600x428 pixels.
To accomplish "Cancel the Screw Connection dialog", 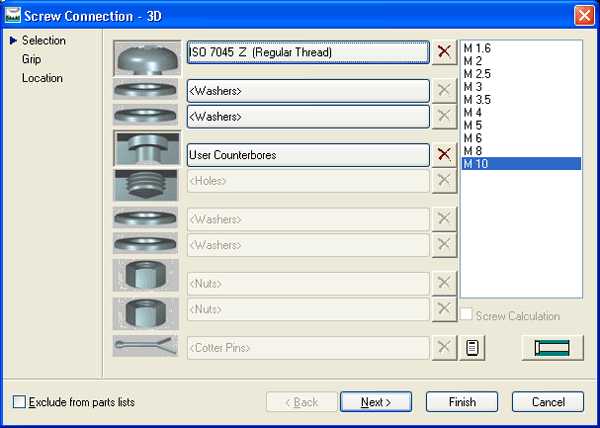I will click(548, 402).
